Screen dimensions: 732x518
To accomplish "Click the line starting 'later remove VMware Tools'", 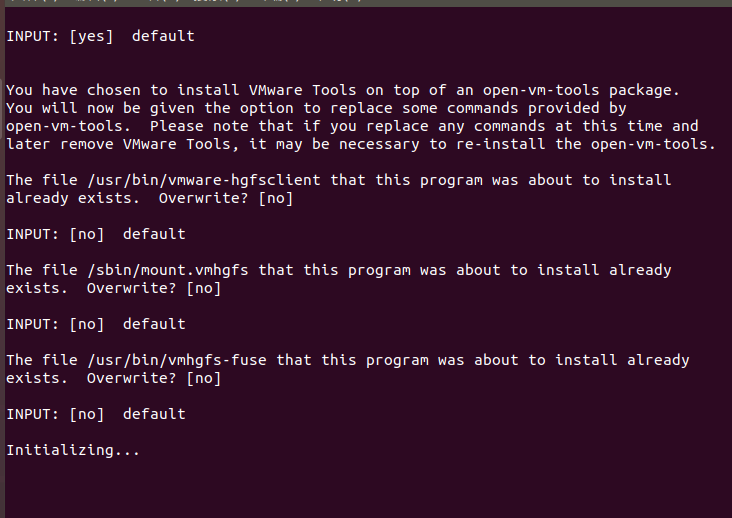I will tap(360, 144).
